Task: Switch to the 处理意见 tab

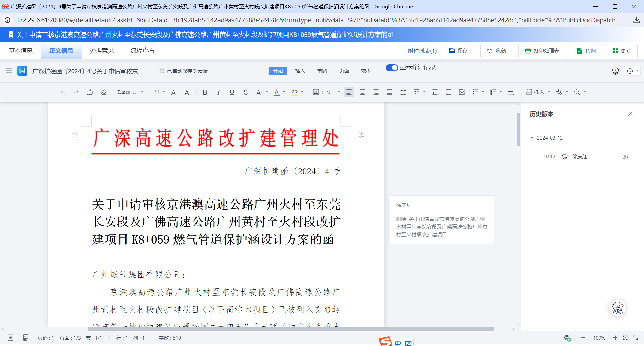Action: [102, 51]
